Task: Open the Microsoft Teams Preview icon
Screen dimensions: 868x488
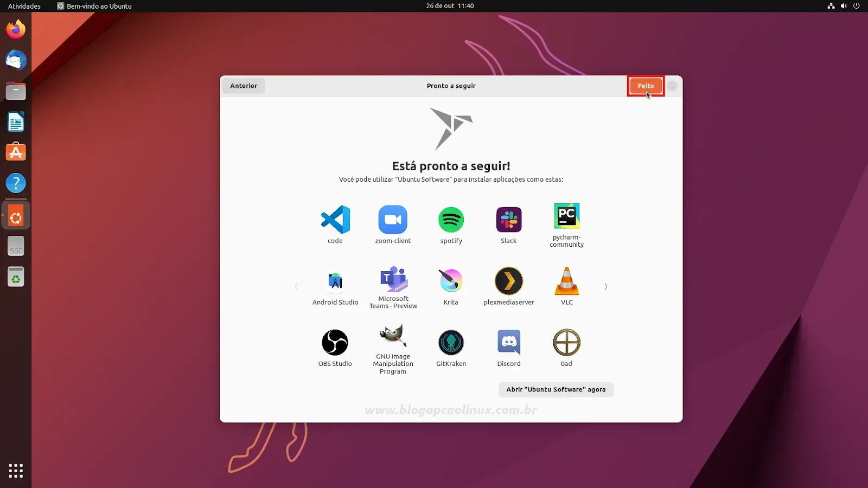Action: (393, 280)
